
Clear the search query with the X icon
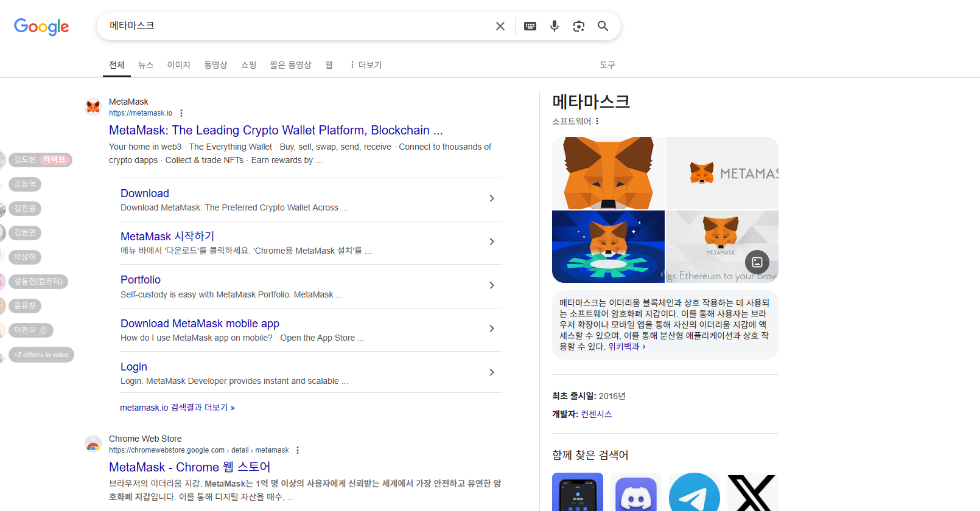500,26
